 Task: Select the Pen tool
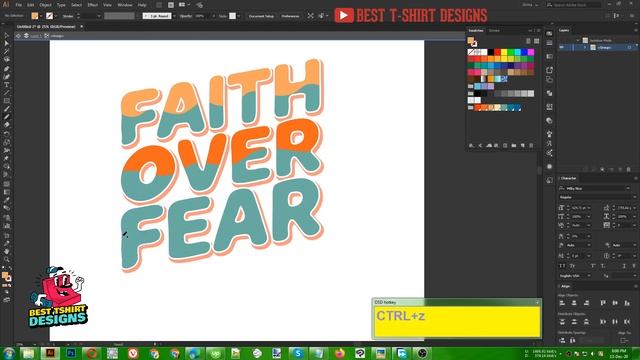(x=7, y=69)
